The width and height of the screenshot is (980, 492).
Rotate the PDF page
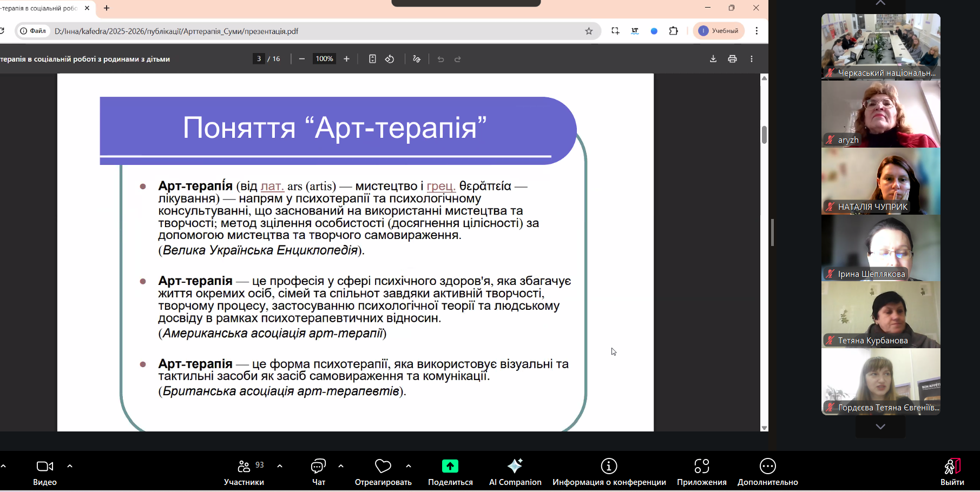click(390, 59)
